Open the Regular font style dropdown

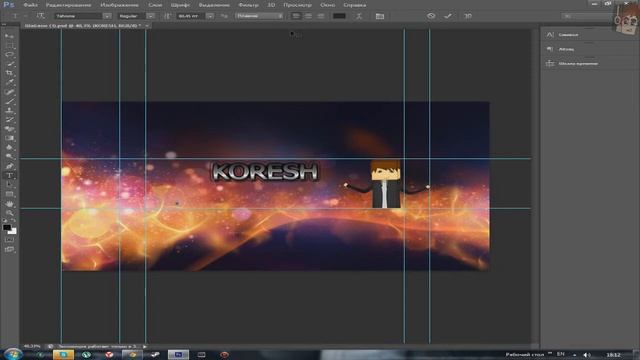click(151, 16)
